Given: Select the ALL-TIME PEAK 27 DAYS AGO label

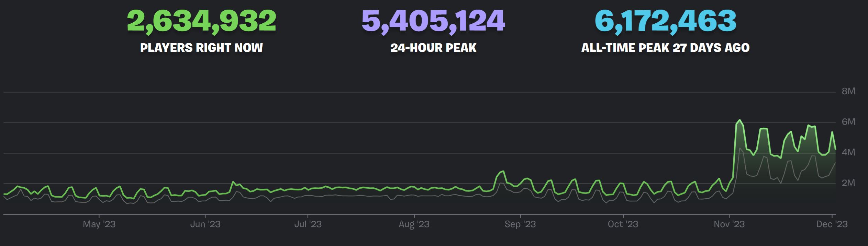Looking at the screenshot, I should point(665,48).
